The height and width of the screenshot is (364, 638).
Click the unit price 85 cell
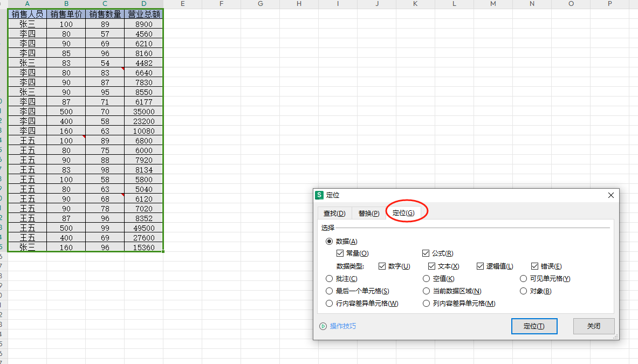coord(66,53)
